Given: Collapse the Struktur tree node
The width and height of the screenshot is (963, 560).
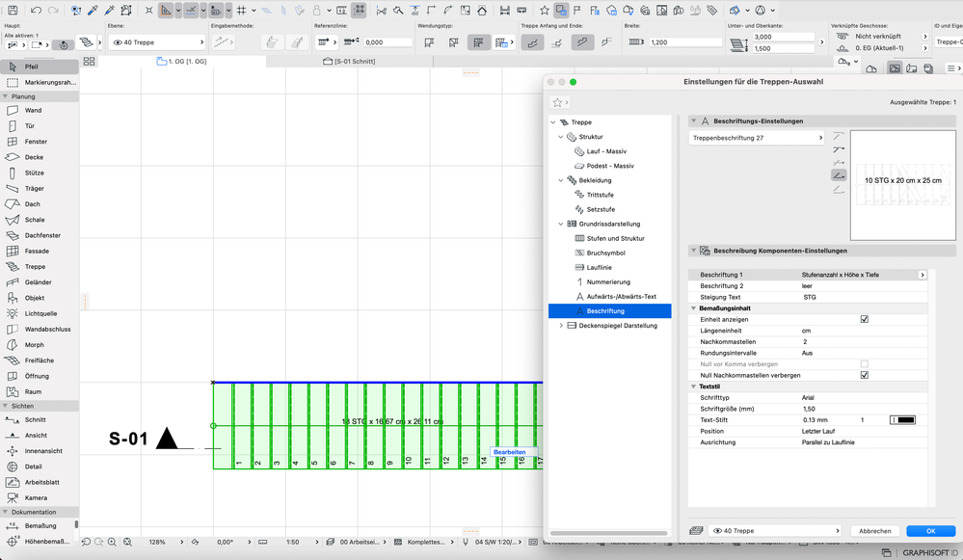Looking at the screenshot, I should (x=561, y=137).
